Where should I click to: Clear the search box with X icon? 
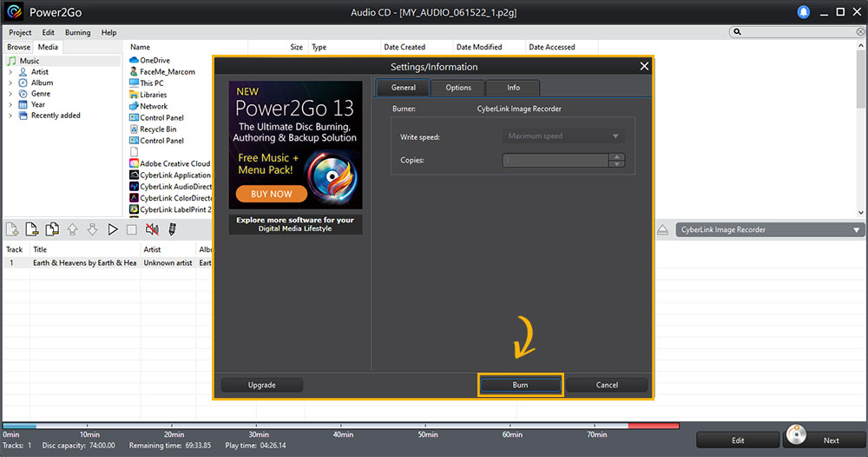pyautogui.click(x=860, y=32)
